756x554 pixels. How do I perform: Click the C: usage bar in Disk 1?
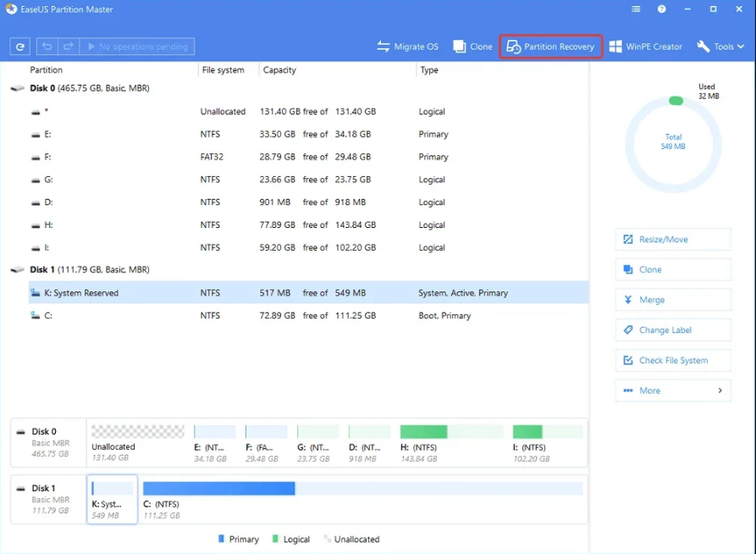pos(362,489)
